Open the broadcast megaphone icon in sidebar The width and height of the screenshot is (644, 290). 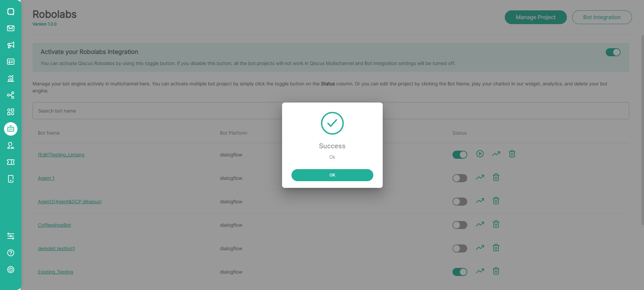click(x=11, y=45)
